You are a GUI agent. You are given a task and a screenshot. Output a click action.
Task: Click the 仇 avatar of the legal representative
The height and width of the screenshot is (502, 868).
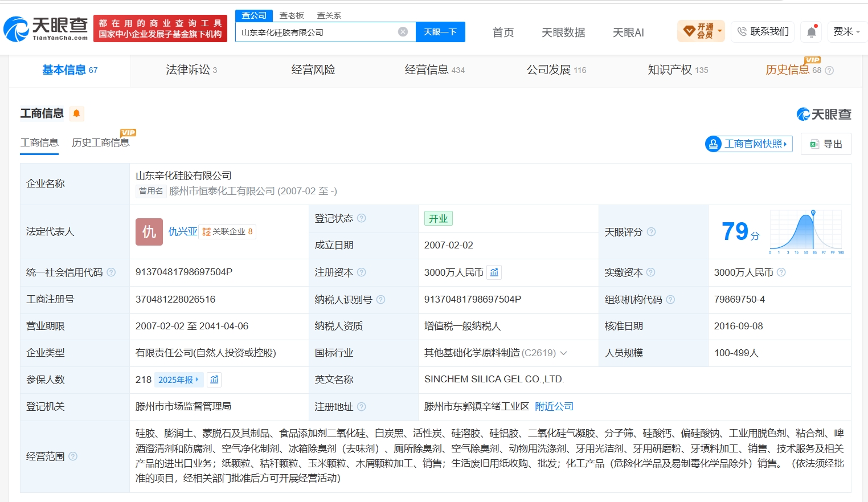pyautogui.click(x=149, y=232)
